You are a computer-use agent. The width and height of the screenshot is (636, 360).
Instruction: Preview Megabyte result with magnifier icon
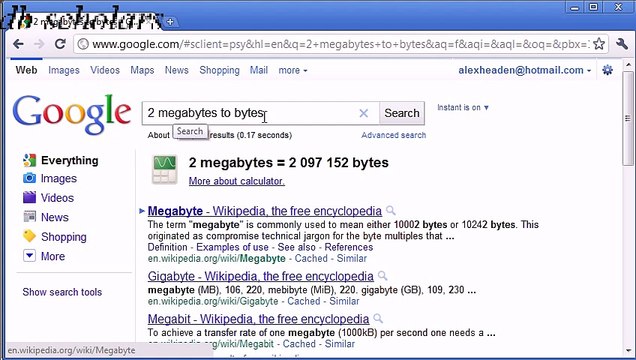click(390, 210)
